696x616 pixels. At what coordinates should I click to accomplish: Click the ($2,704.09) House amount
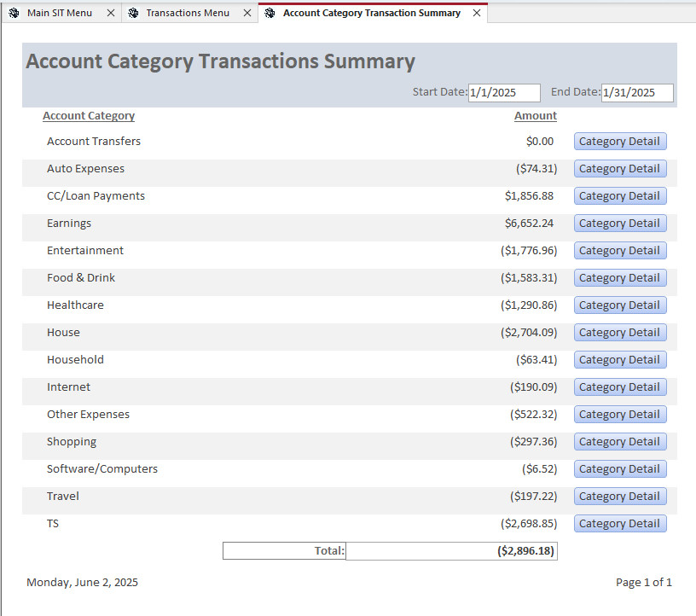point(529,332)
